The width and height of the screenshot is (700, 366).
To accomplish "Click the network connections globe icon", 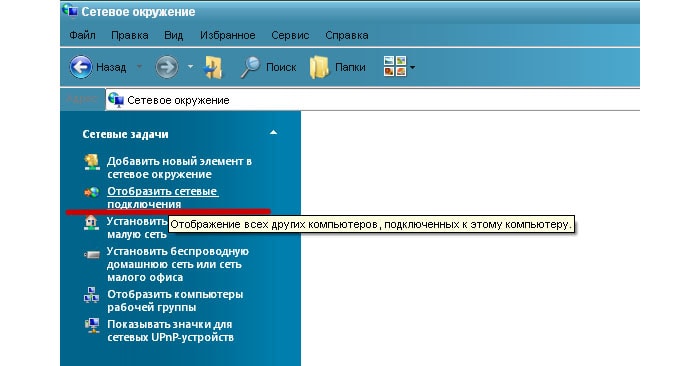I will click(x=92, y=192).
